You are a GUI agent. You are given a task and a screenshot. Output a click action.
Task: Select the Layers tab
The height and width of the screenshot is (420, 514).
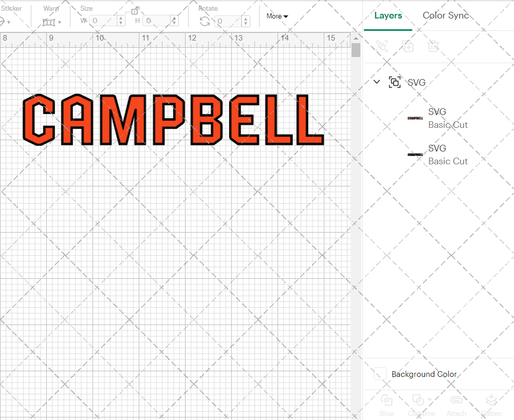click(x=388, y=15)
